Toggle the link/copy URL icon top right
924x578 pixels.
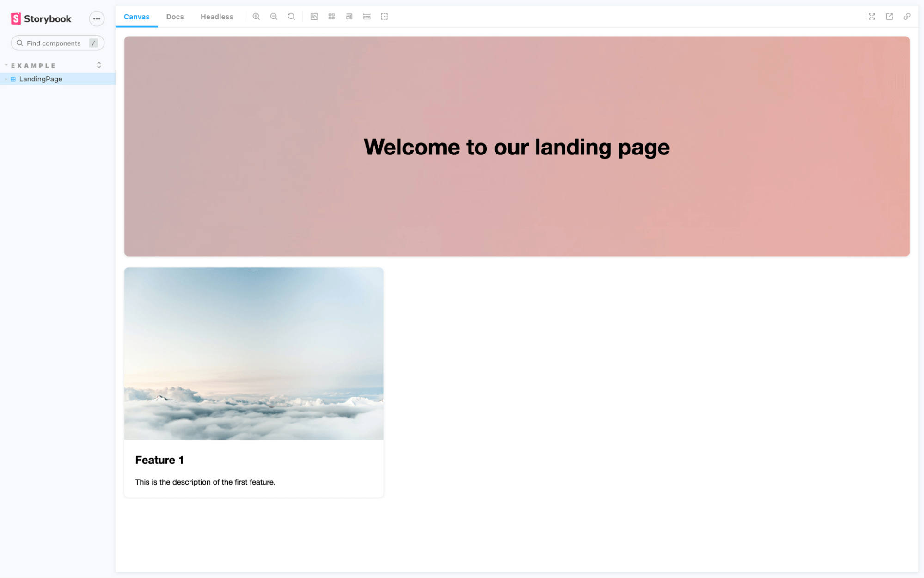point(907,17)
